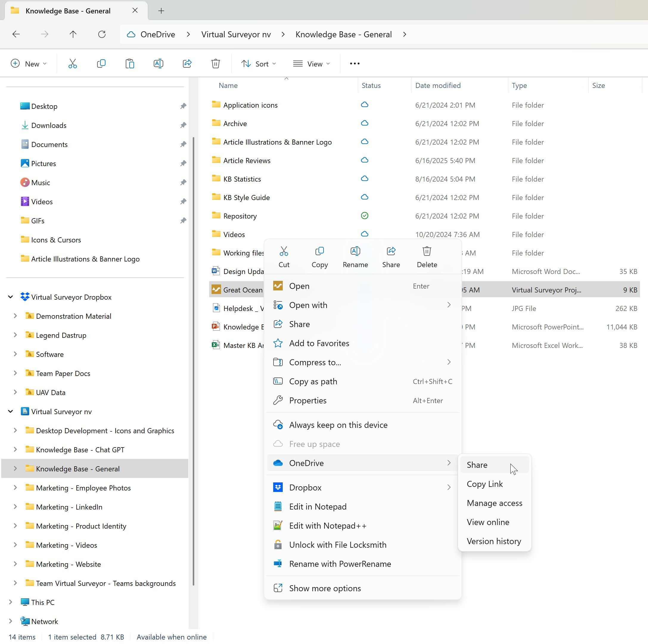Click the Rename icon in context menu
648x644 pixels.
(355, 251)
